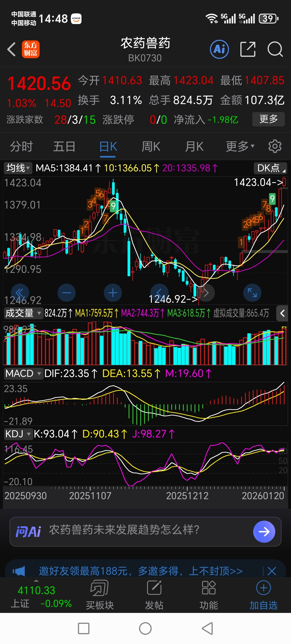
Task: Tap the share export icon
Action: tap(248, 49)
